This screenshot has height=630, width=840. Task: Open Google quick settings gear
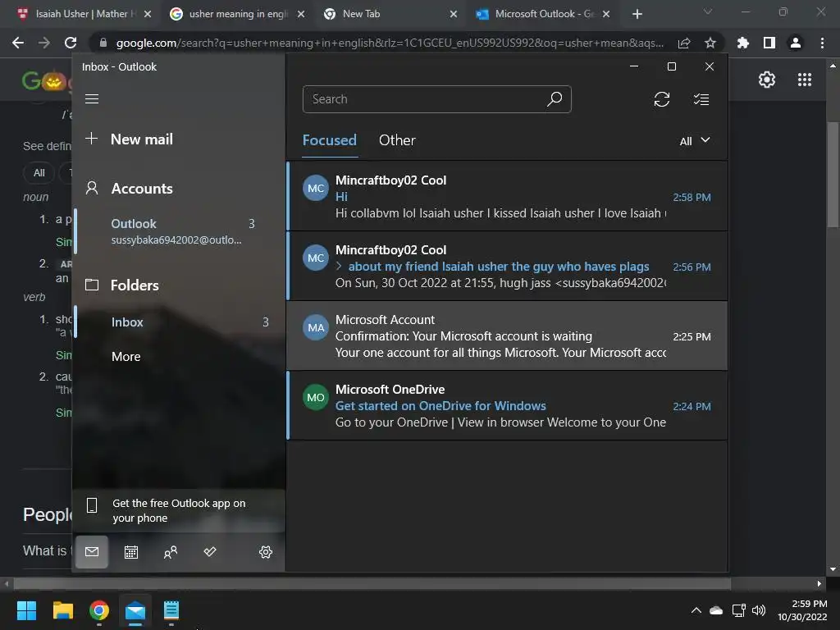(767, 80)
